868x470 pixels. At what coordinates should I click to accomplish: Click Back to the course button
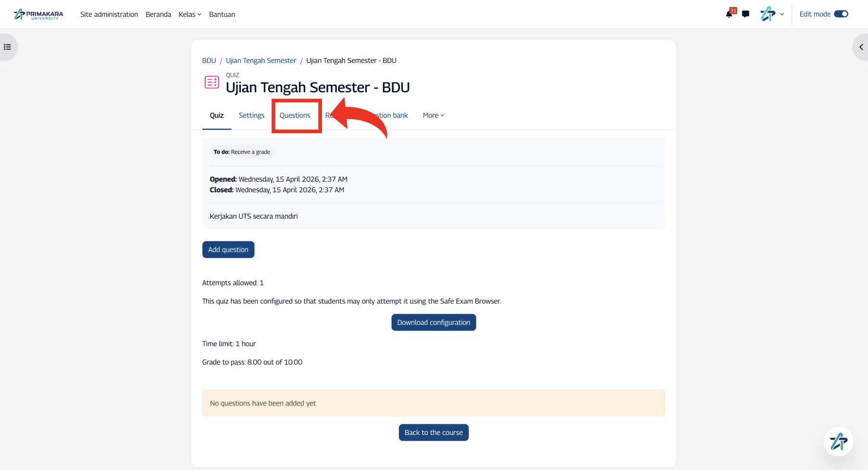[x=434, y=433]
